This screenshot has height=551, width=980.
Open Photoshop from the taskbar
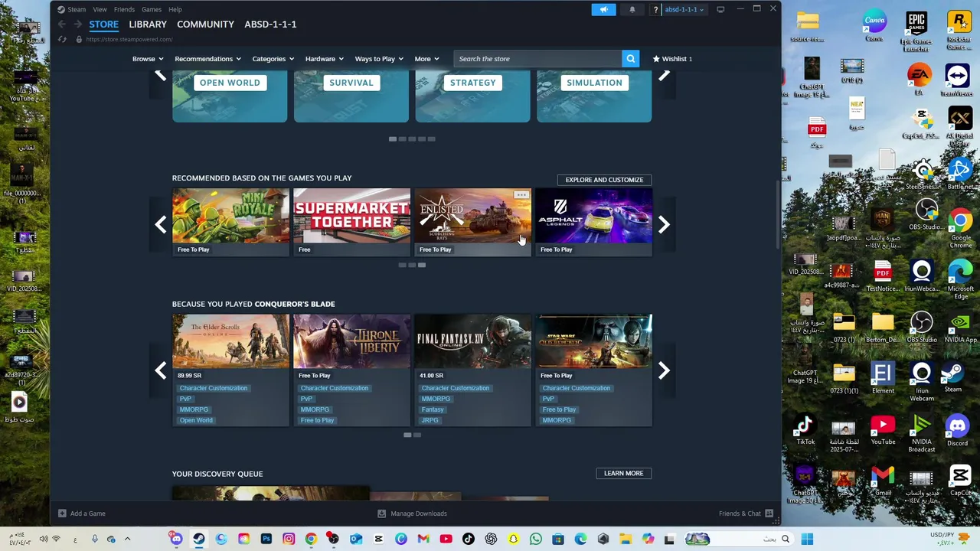[x=266, y=539]
